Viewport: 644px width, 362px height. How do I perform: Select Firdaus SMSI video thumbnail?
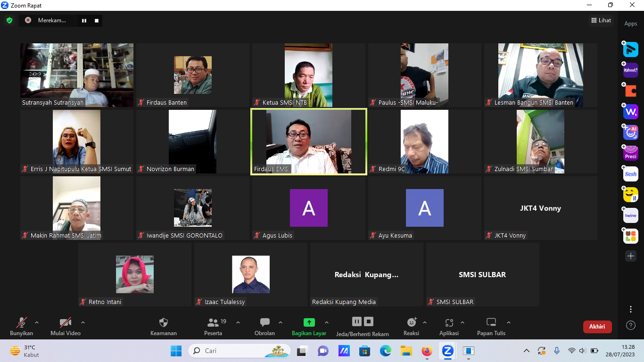coord(309,141)
